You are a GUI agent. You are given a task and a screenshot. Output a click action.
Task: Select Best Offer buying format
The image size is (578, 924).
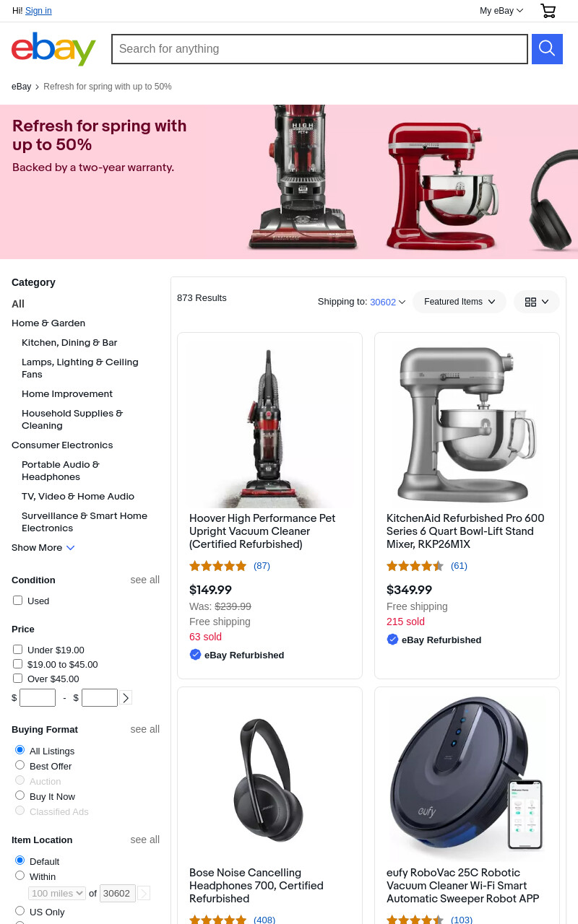point(20,765)
